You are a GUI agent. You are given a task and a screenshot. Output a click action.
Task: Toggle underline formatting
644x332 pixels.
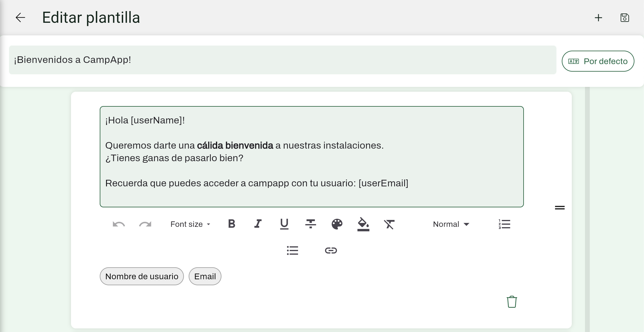pos(284,224)
